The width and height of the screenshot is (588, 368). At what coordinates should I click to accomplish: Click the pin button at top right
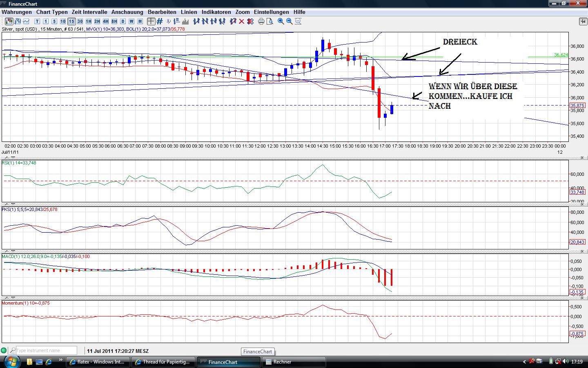(583, 21)
